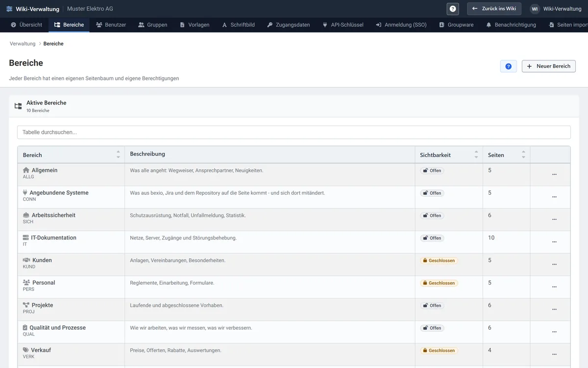
Task: Go to the Anmeldung (SSO) tab
Action: (401, 25)
